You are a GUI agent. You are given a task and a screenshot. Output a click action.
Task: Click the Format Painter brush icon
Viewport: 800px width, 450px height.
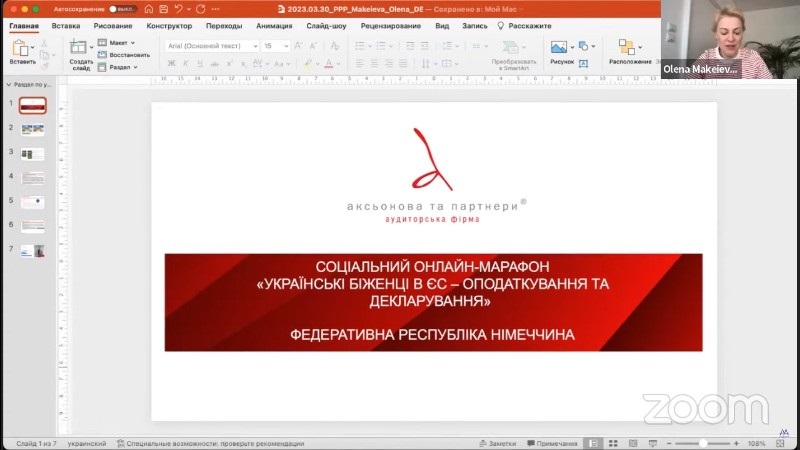click(45, 66)
